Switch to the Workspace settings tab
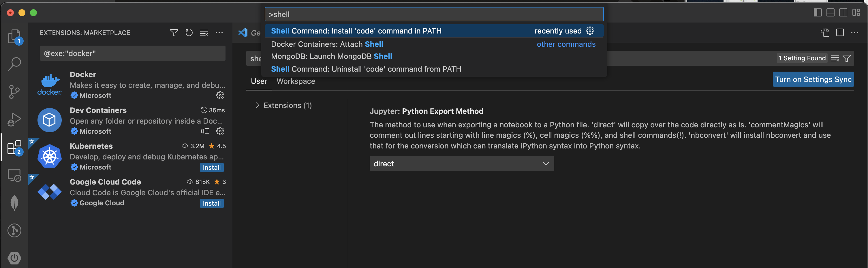Screen dimensions: 868x268 [x=296, y=81]
